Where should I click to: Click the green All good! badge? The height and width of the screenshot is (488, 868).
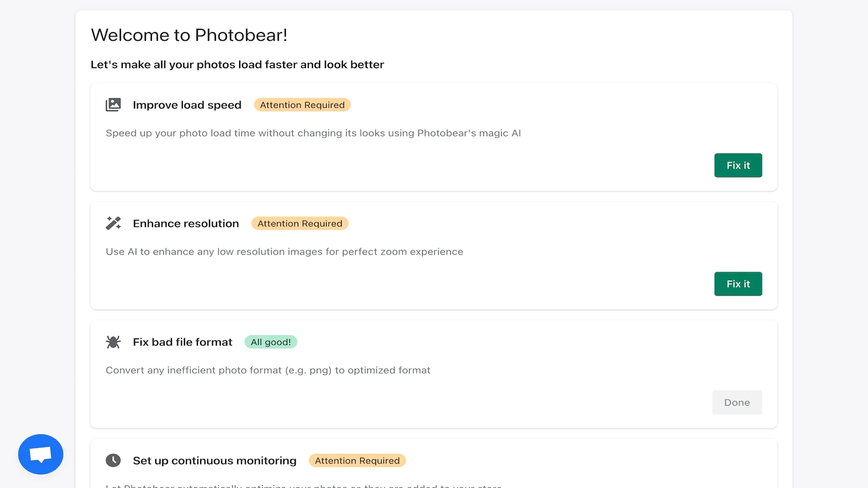(x=271, y=342)
